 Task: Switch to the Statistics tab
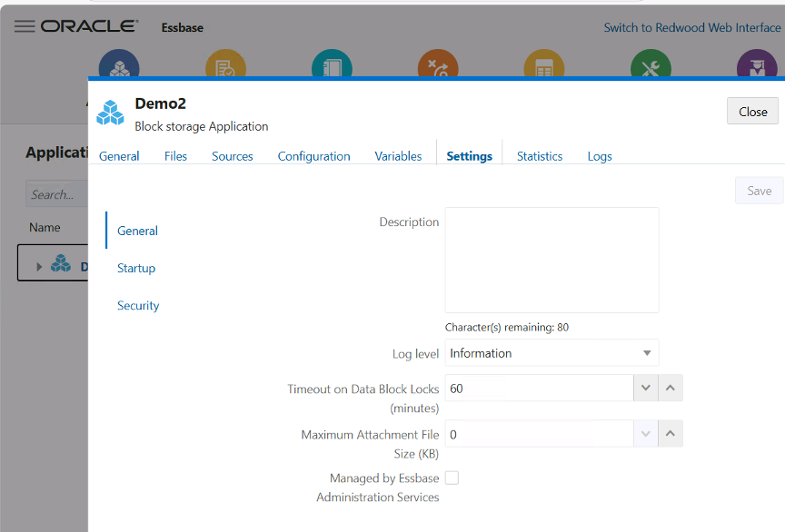pyautogui.click(x=539, y=155)
